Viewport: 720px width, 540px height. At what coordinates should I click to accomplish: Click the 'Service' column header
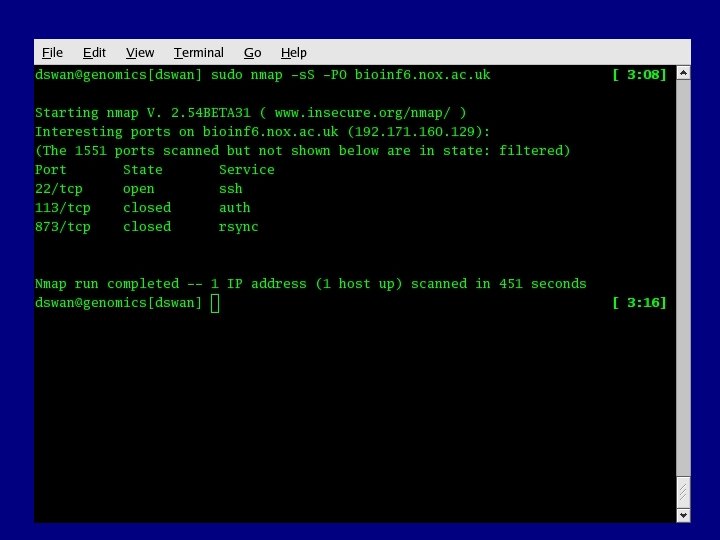coord(247,170)
